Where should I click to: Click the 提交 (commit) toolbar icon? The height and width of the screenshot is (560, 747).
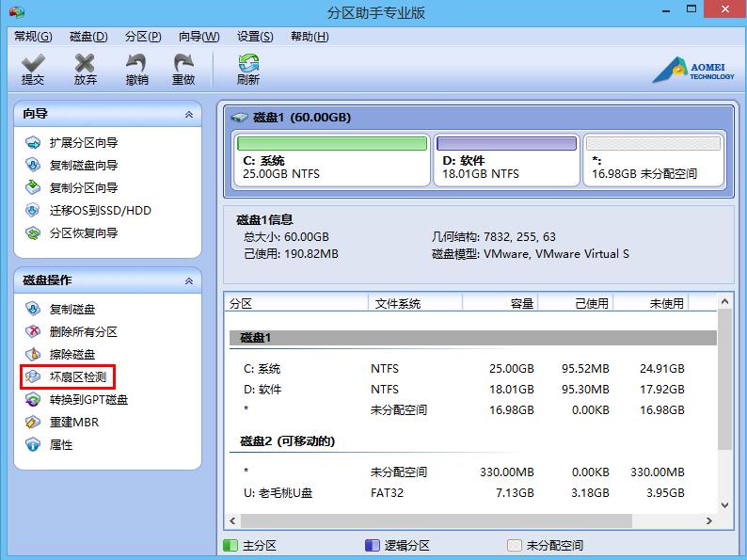point(33,63)
